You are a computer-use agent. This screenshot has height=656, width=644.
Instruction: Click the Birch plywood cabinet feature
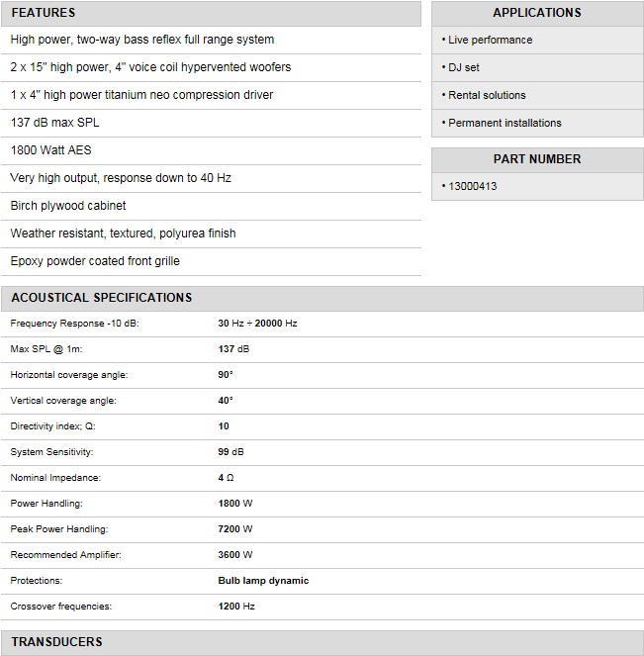click(68, 206)
